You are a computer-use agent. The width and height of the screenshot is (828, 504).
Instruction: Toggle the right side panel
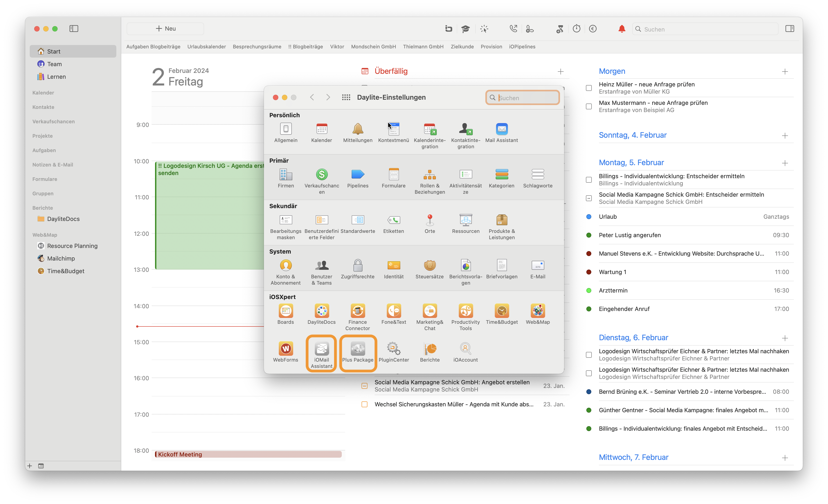[x=790, y=29]
